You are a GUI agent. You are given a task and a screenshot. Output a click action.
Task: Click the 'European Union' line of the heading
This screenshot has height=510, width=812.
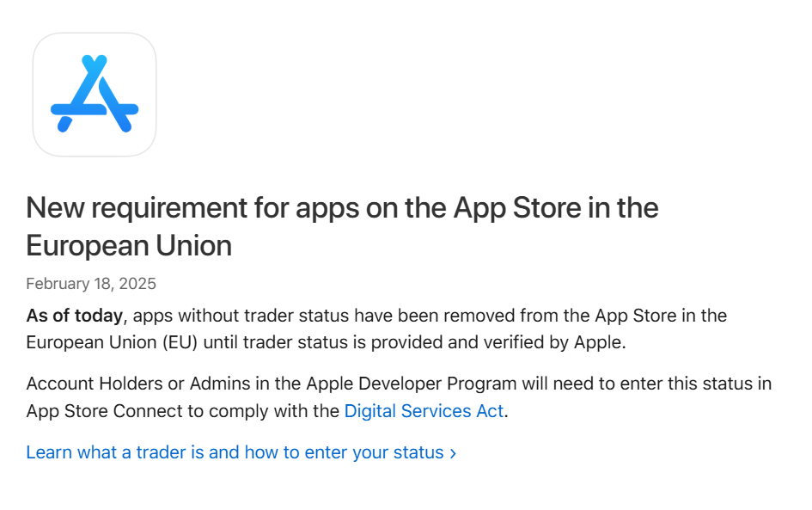tap(129, 246)
